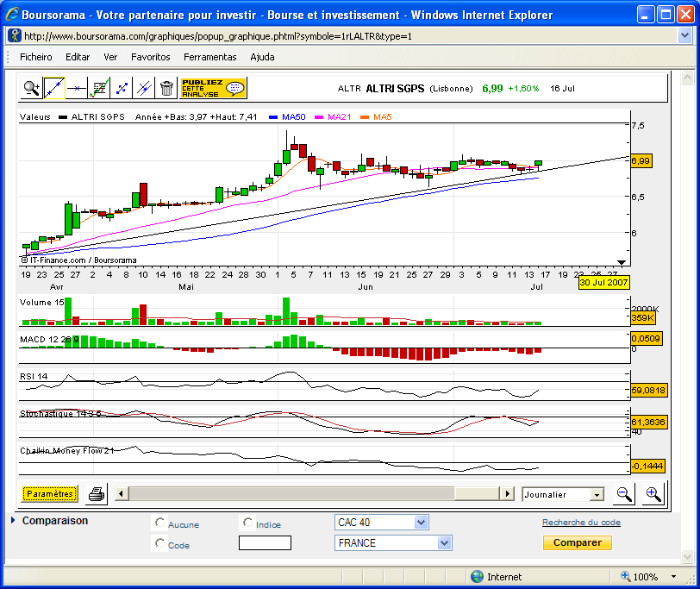Click the page vertical scrollbar up arrow

pyautogui.click(x=687, y=78)
